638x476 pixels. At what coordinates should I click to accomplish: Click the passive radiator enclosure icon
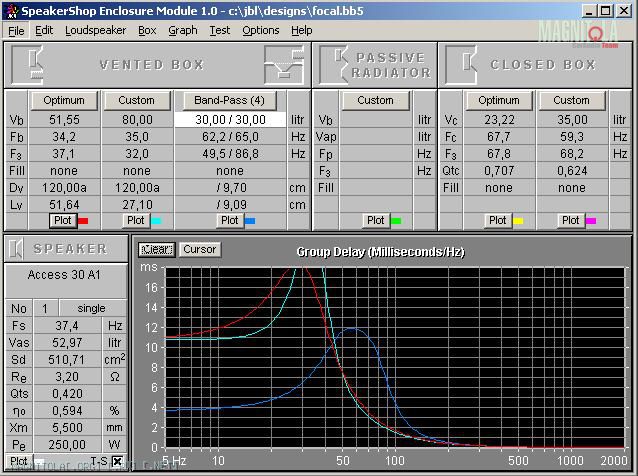click(334, 65)
